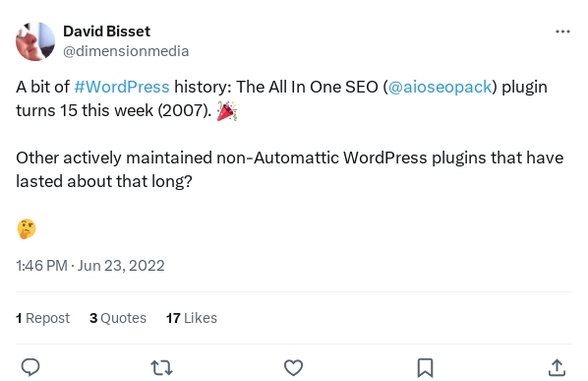The width and height of the screenshot is (588, 381).
Task: View the 17 Likes list
Action: [192, 318]
